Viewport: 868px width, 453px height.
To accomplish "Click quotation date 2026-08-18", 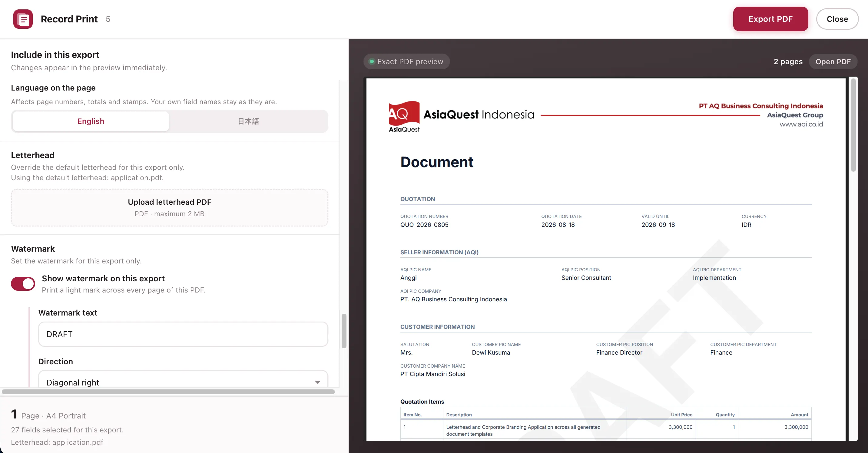I will [558, 225].
